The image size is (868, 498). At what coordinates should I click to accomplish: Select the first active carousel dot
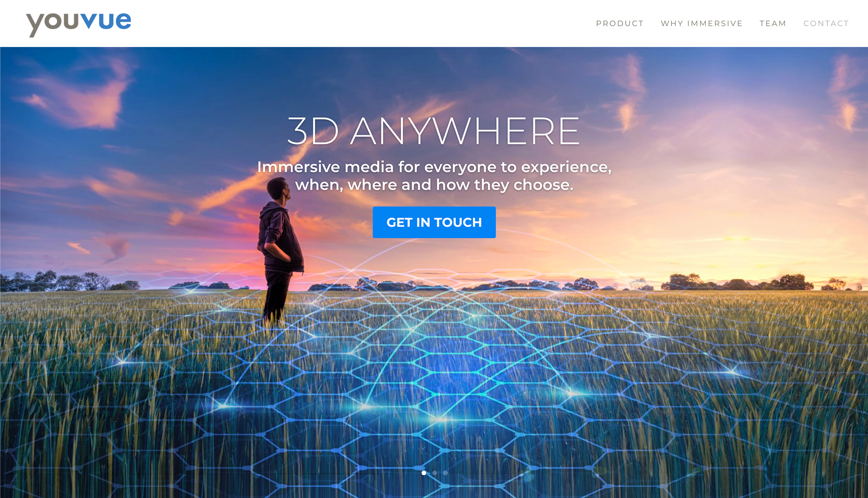424,473
